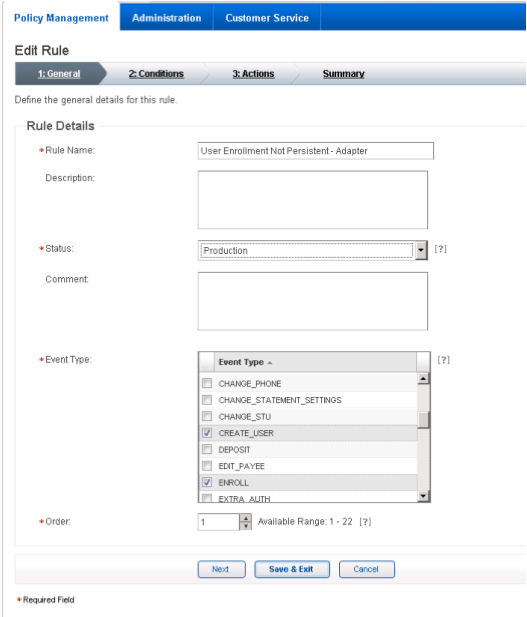The image size is (527, 617).
Task: Open the Administration tab
Action: (x=166, y=18)
